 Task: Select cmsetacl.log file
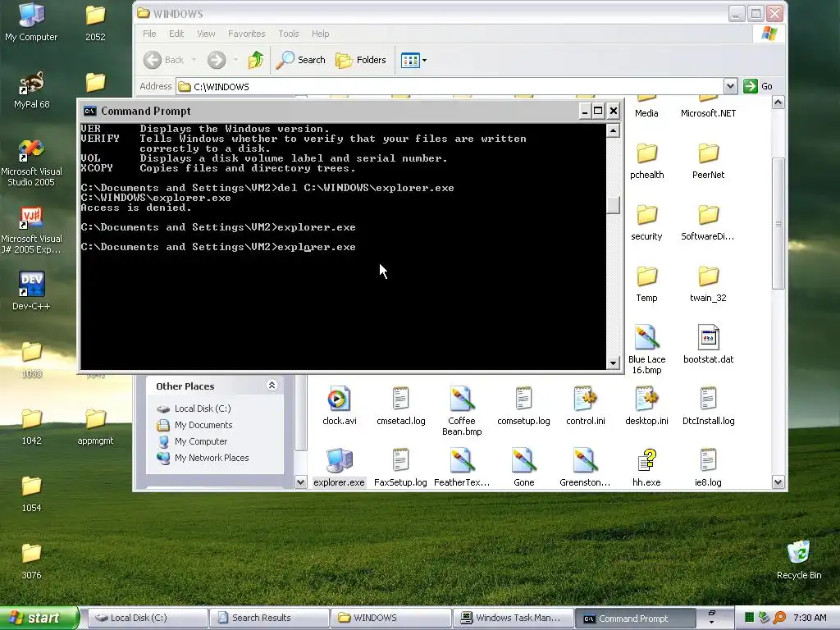[400, 405]
